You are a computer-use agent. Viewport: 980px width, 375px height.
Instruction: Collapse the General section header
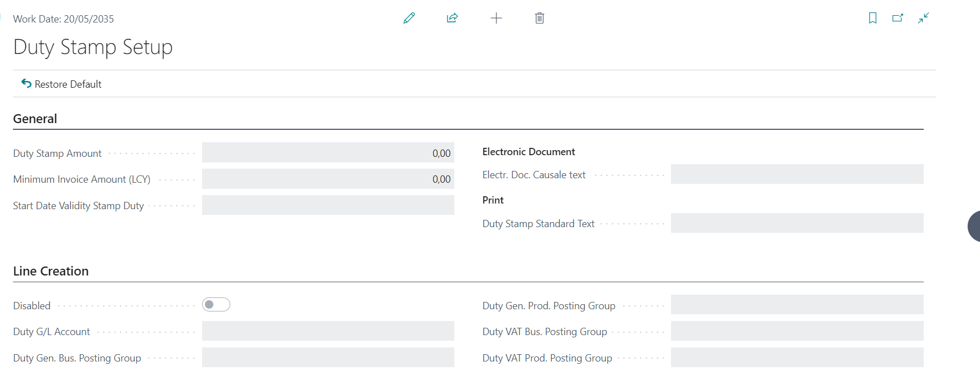point(35,119)
